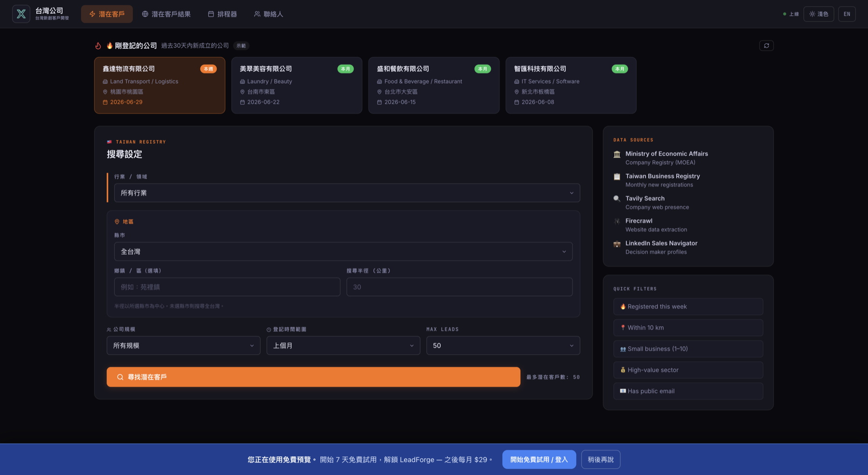Click the refresh icon for new companies
The height and width of the screenshot is (475, 868).
coord(766,45)
